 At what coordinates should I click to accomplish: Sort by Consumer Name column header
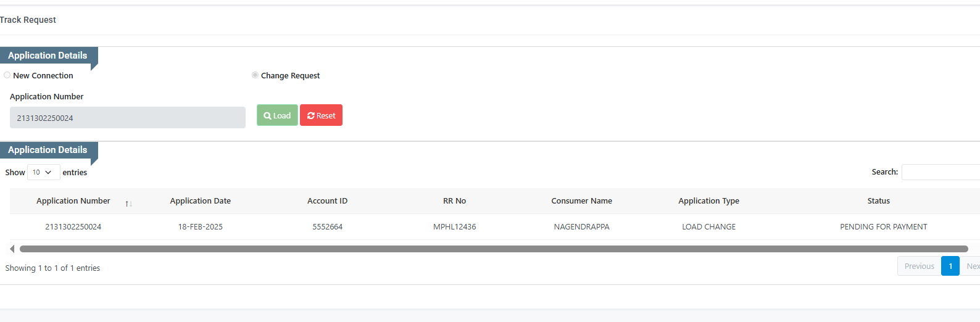click(581, 201)
